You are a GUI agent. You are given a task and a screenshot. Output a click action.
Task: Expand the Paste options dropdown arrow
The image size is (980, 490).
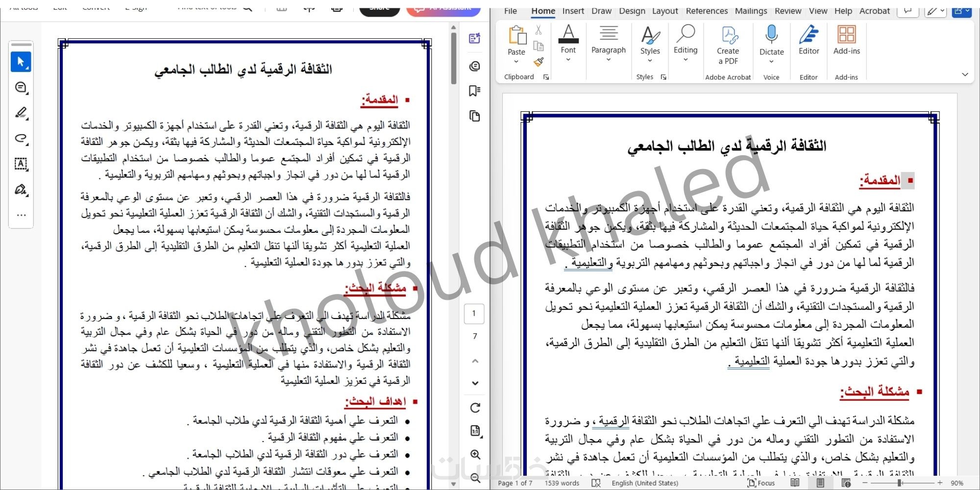(516, 62)
